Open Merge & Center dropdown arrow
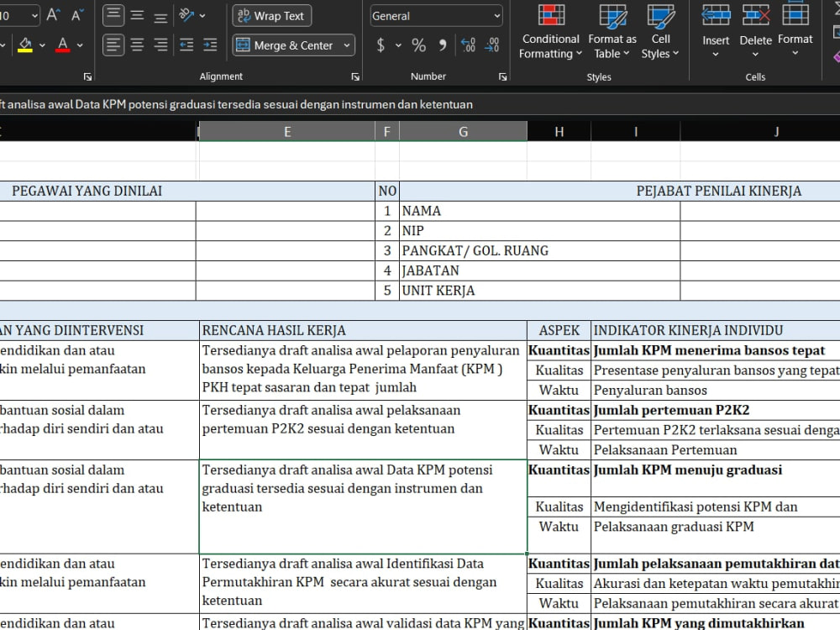Image resolution: width=840 pixels, height=630 pixels. tap(347, 45)
